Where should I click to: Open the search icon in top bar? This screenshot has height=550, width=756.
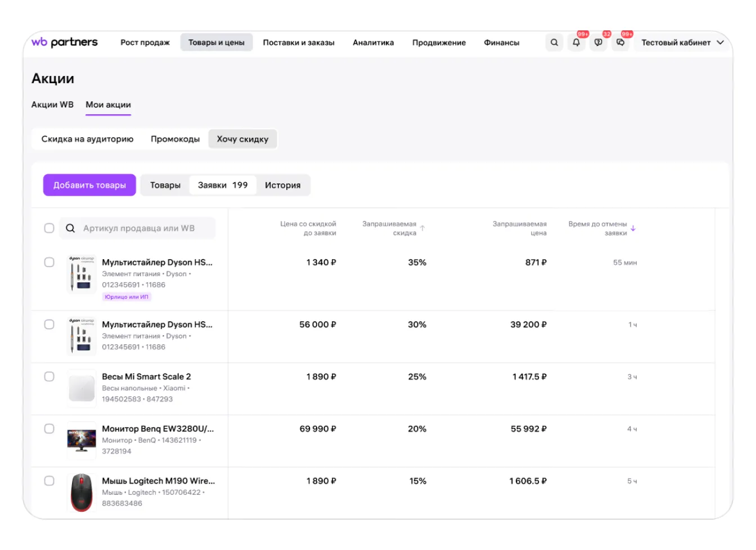click(554, 42)
